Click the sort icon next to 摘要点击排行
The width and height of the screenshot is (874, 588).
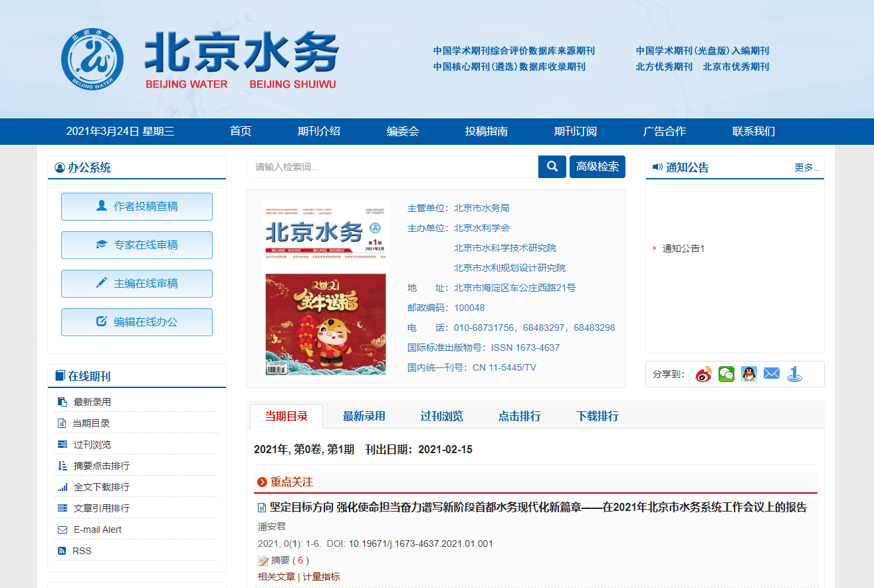click(62, 466)
